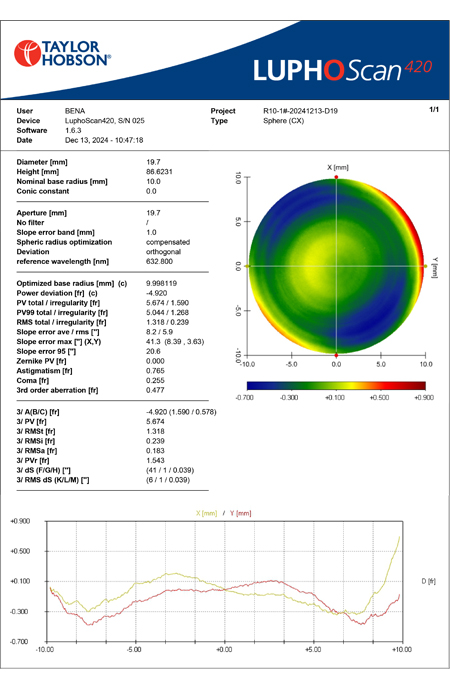Viewport: 450px width, 680px height.
Task: Click RMS total value 1.318 / 0.239
Action: pyautogui.click(x=167, y=322)
